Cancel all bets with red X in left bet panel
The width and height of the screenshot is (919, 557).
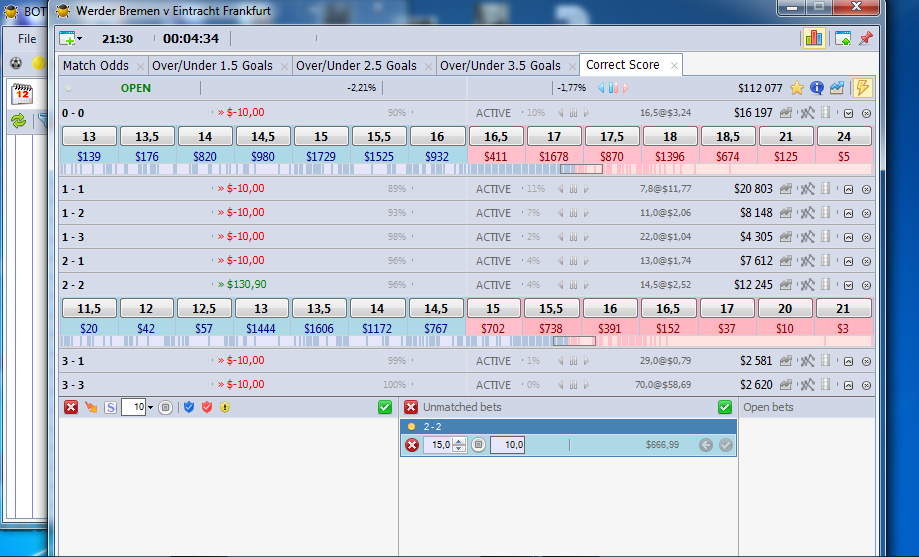[71, 407]
